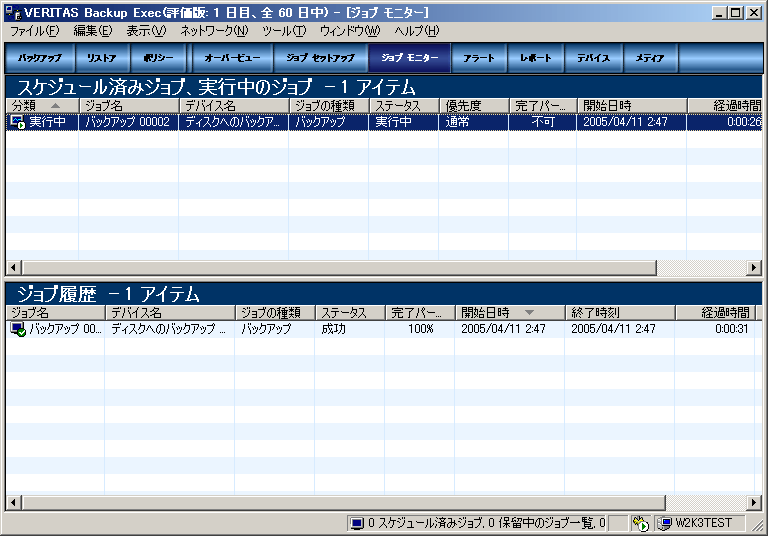The width and height of the screenshot is (768, 536).
Task: Sort upper list by ステータス column
Action: pyautogui.click(x=404, y=106)
